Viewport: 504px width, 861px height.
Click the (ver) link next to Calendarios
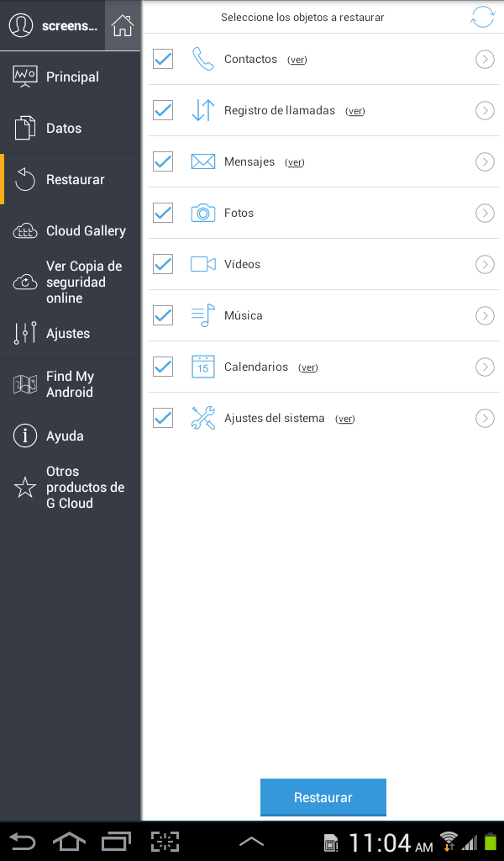click(307, 367)
